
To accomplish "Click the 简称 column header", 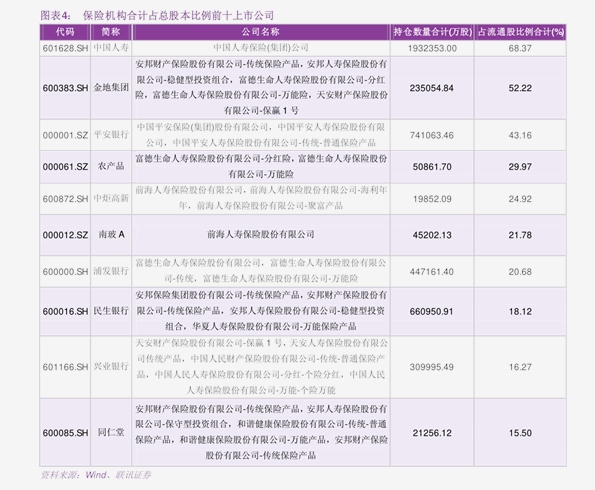I will pos(111,32).
